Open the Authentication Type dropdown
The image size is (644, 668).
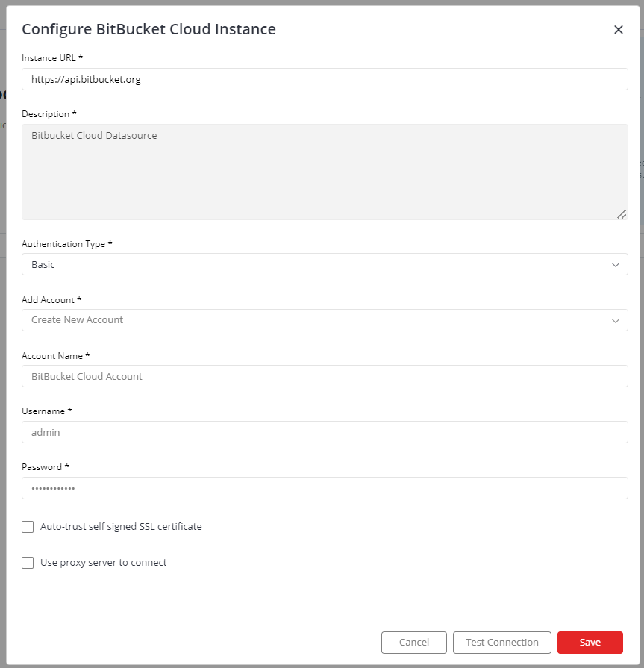[325, 264]
